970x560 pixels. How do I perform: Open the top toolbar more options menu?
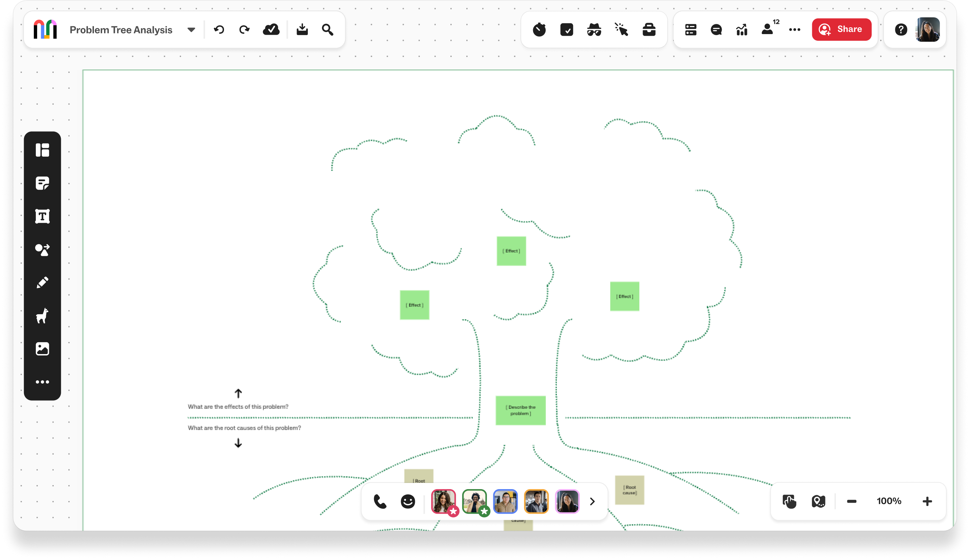point(794,30)
